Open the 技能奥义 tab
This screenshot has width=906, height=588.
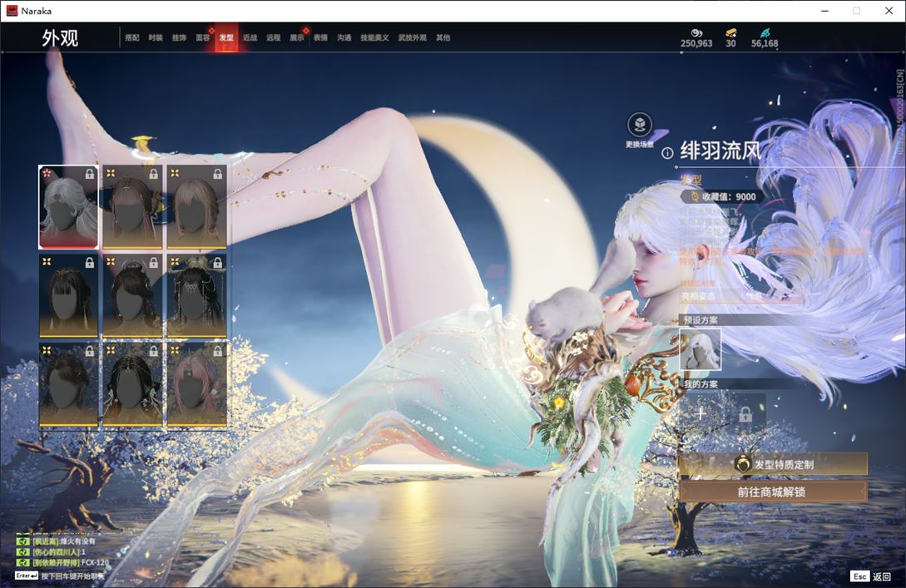point(374,37)
